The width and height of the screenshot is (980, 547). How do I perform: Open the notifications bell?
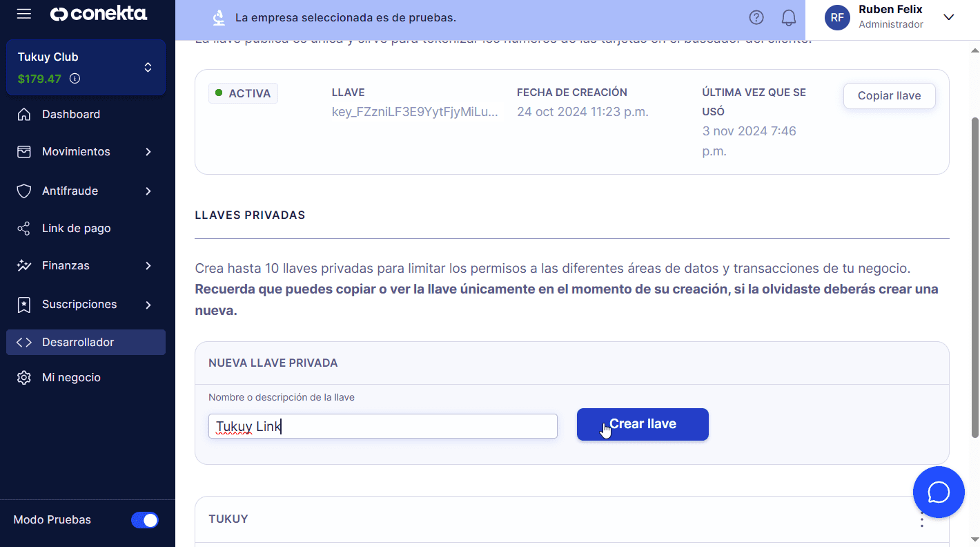788,18
